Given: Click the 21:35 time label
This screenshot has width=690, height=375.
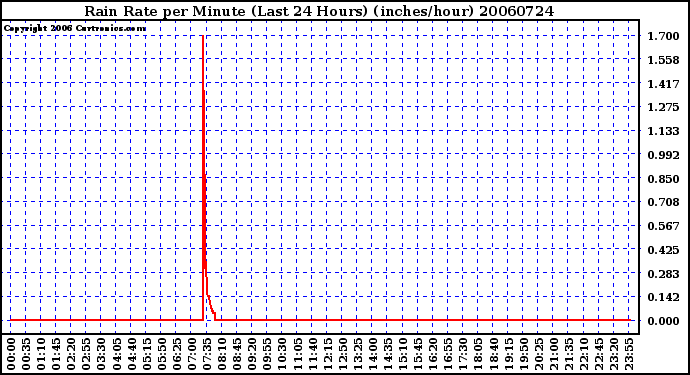Looking at the screenshot, I should pyautogui.click(x=569, y=355).
